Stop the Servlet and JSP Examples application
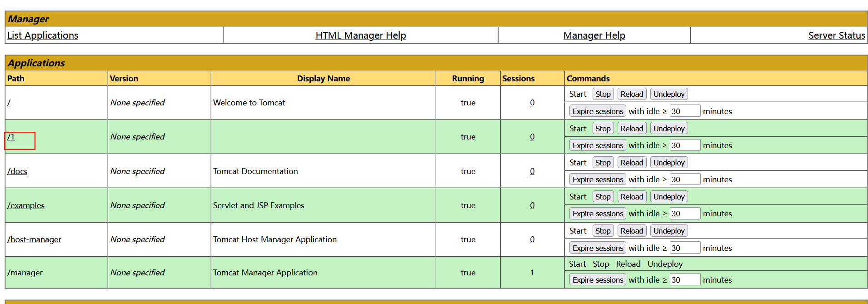This screenshot has height=304, width=868. click(603, 197)
